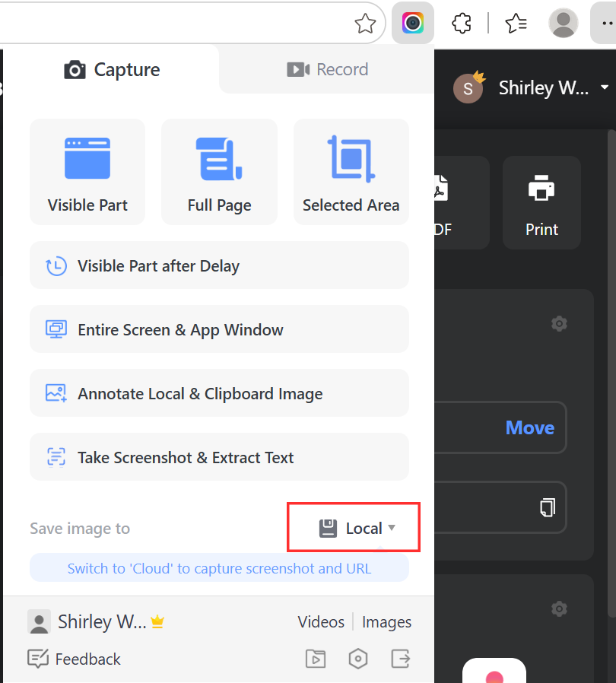Bookmark this page with star icon

tap(365, 23)
